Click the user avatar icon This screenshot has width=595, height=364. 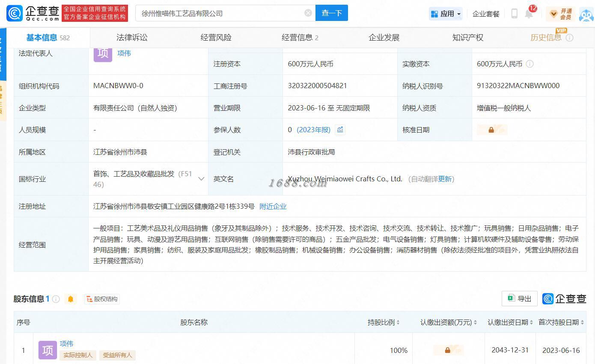point(586,15)
